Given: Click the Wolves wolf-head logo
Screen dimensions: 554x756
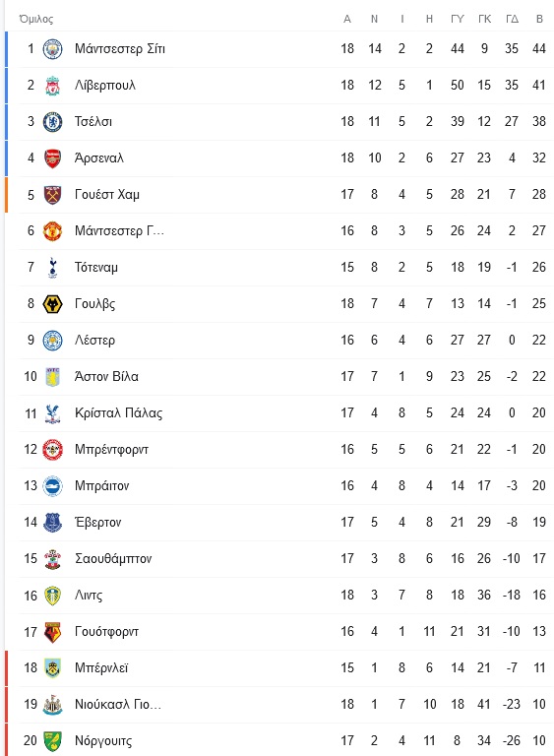Looking at the screenshot, I should point(52,304).
